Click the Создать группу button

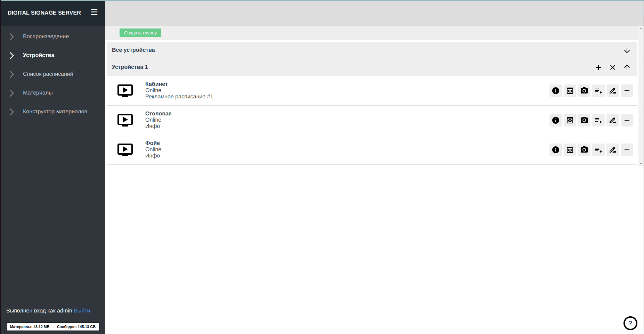140,33
